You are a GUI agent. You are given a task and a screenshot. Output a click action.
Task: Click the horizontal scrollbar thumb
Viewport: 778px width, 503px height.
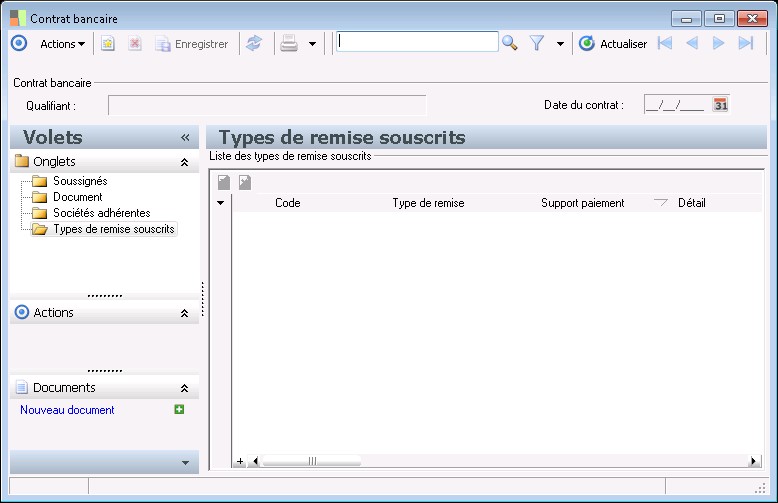tap(312, 461)
